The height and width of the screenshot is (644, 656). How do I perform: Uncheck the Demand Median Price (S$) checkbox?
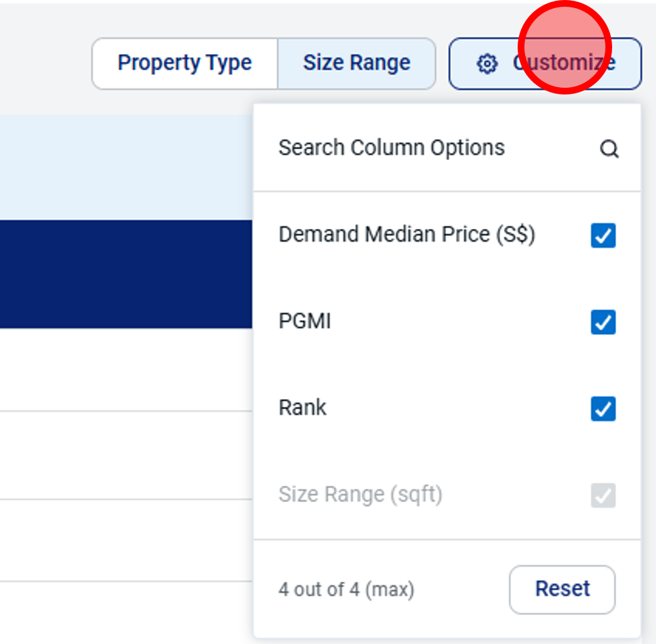pyautogui.click(x=603, y=235)
